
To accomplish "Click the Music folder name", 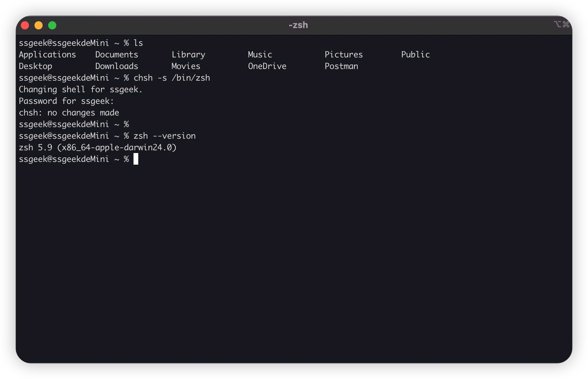I will 260,55.
